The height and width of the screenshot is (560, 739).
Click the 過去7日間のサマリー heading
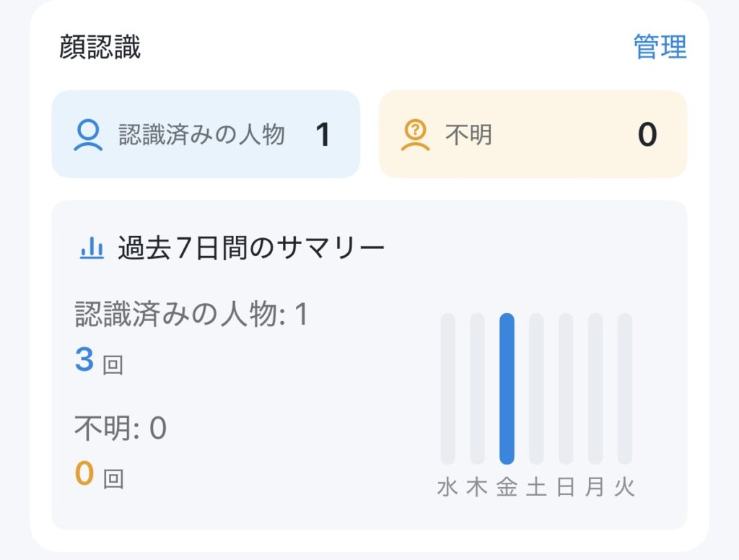[250, 249]
